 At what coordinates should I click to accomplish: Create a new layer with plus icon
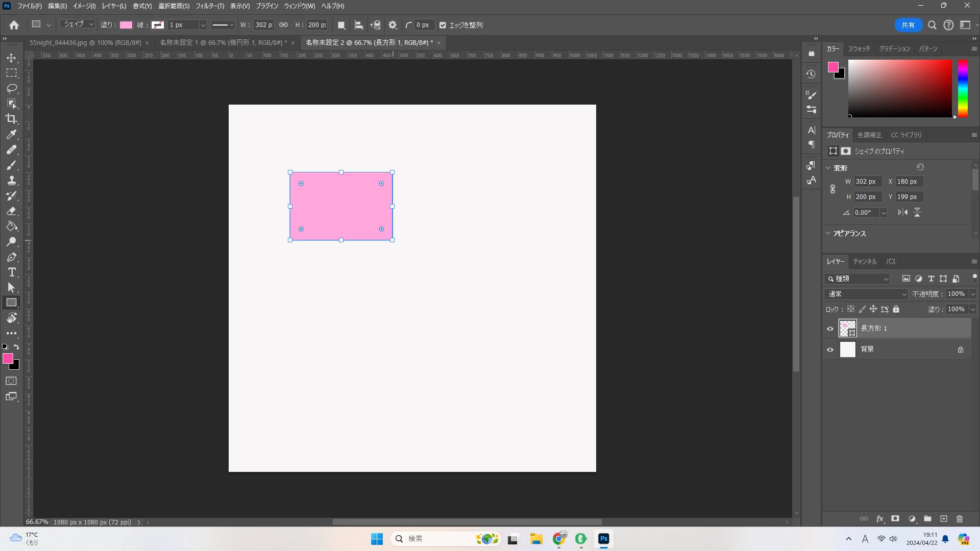[x=944, y=519]
